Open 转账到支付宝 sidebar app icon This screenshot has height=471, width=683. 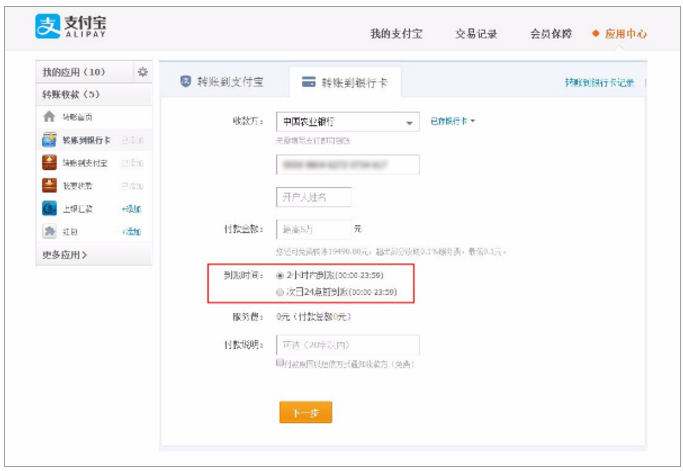tap(49, 162)
